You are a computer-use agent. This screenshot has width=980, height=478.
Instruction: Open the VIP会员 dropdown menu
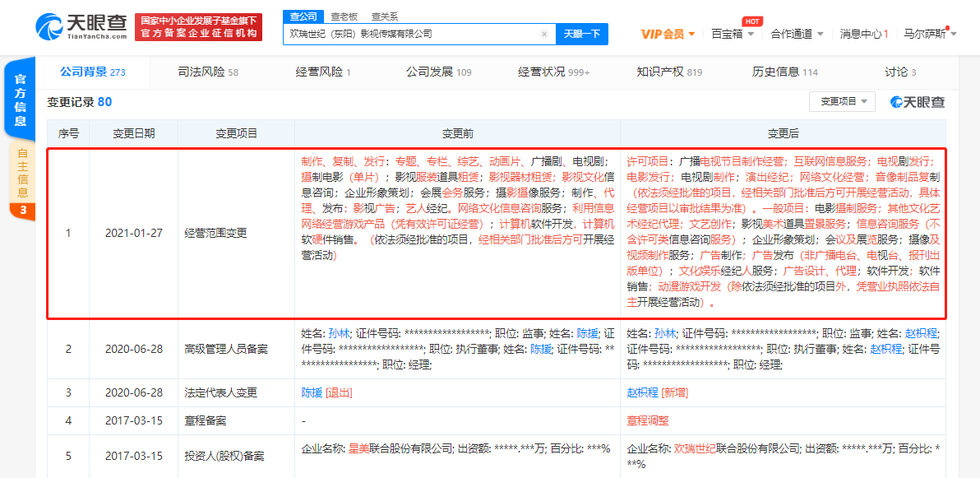pos(668,34)
